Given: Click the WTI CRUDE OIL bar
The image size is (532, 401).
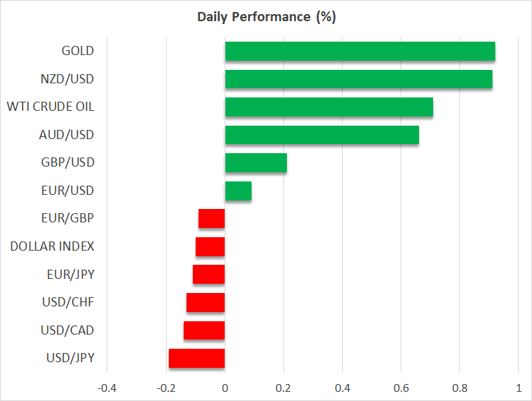Looking at the screenshot, I should click(329, 107).
